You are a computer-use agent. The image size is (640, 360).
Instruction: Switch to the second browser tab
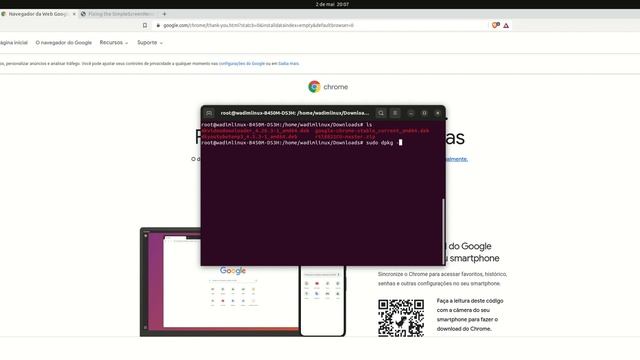[119, 14]
